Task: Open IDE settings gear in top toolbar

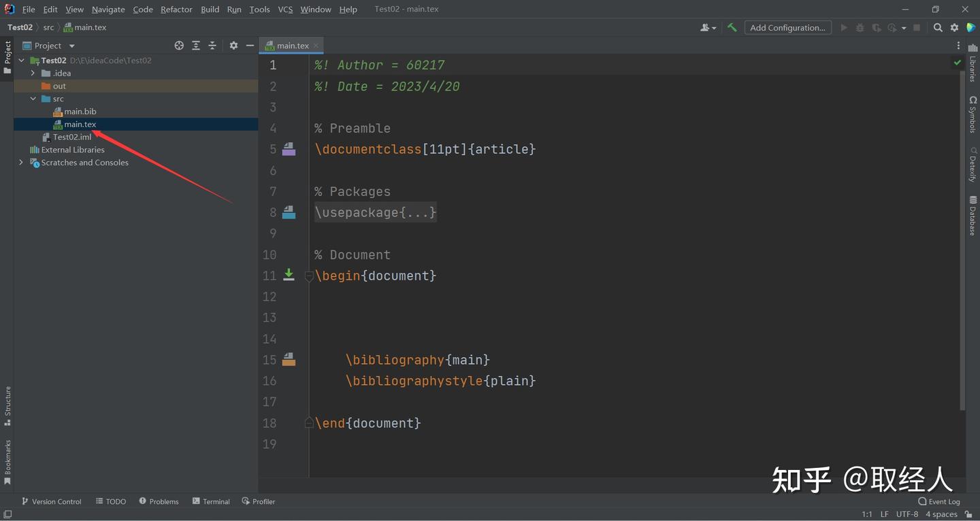Action: (x=954, y=28)
